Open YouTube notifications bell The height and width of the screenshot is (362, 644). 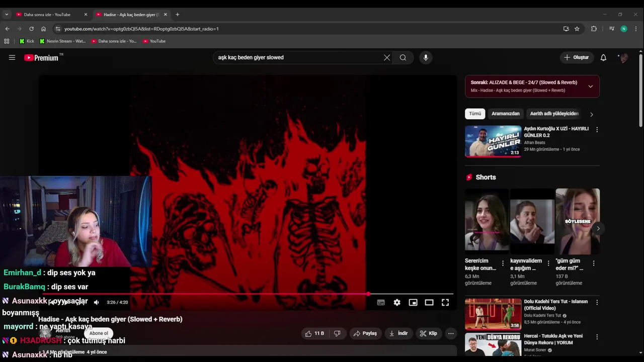coord(603,57)
